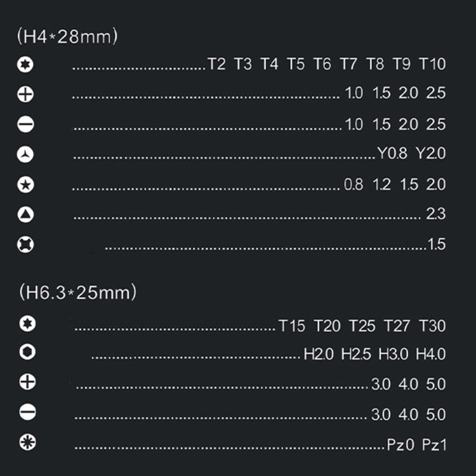Click the (H4*28mm) section heading
The width and height of the screenshot is (476, 476).
(67, 36)
